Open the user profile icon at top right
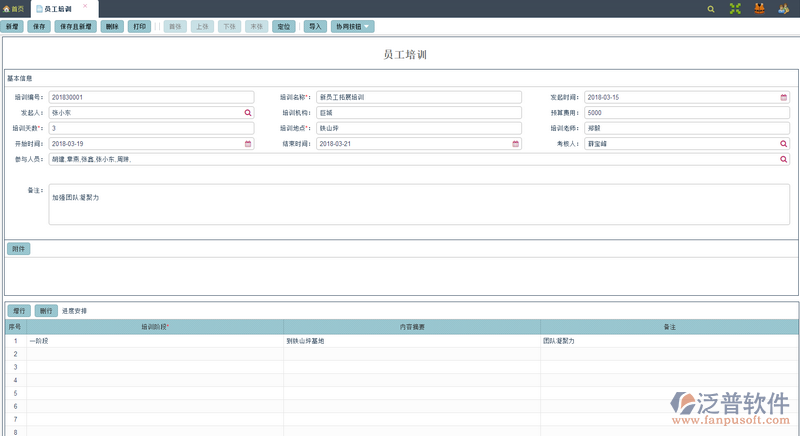 (x=784, y=8)
